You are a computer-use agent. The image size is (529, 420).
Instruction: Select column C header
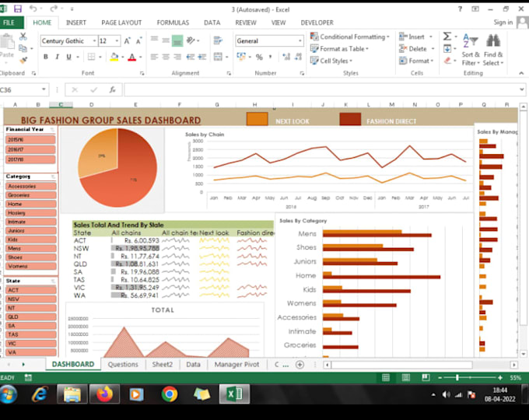[61, 104]
